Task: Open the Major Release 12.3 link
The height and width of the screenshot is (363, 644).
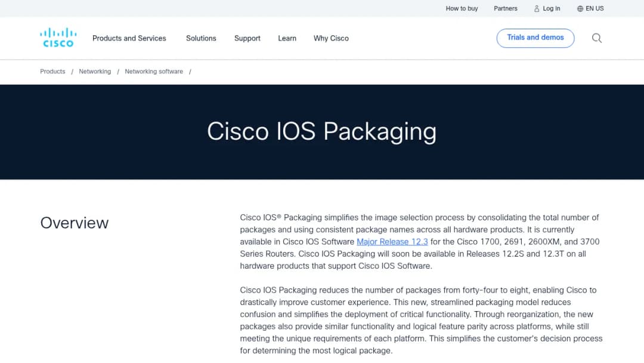Action: 392,242
